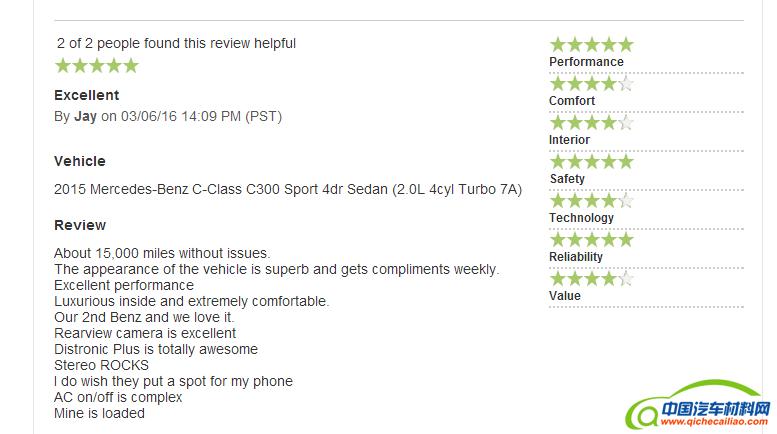This screenshot has width=777, height=434.
Task: Click the Safety star rating
Action: tap(591, 162)
